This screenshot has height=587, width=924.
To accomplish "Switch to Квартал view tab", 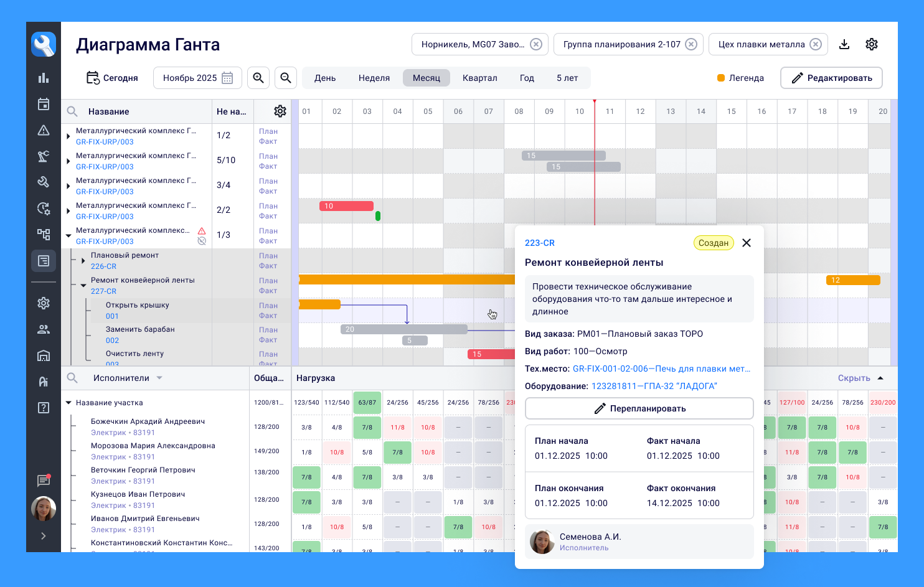I will tap(479, 78).
